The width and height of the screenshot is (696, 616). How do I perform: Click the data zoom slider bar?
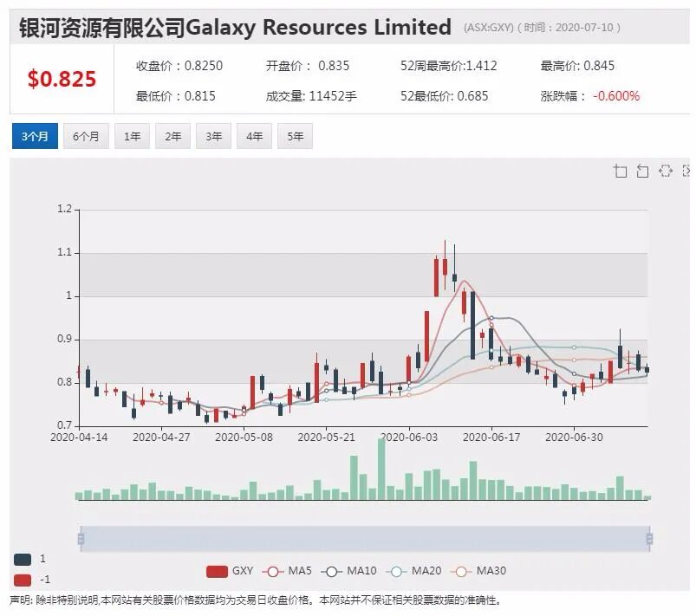[x=365, y=539]
